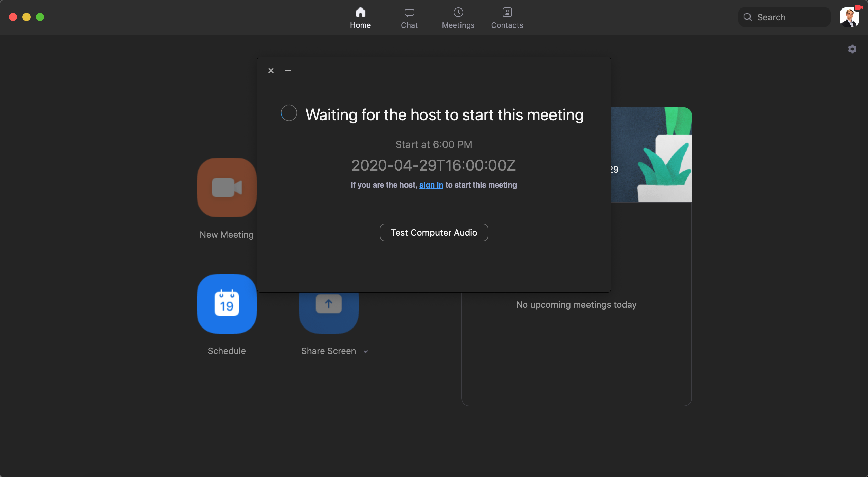868x477 pixels.
Task: Minimize Zoom window with yellow button
Action: click(26, 17)
